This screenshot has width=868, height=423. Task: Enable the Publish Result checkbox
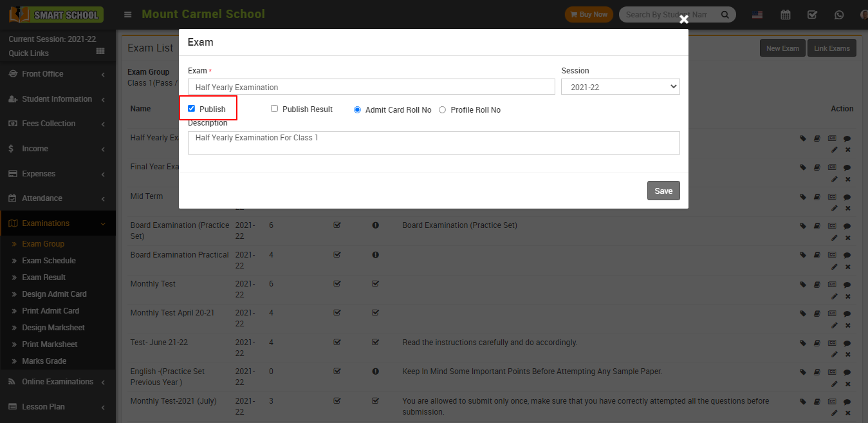point(274,109)
